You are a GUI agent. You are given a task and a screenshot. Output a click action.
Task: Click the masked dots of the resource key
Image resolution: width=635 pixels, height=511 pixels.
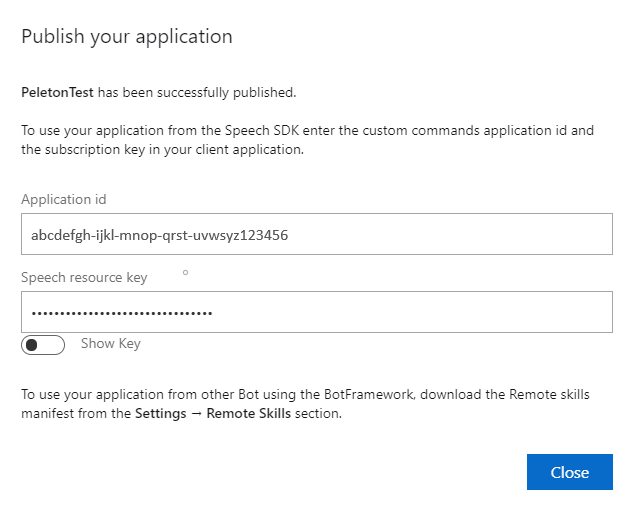122,313
